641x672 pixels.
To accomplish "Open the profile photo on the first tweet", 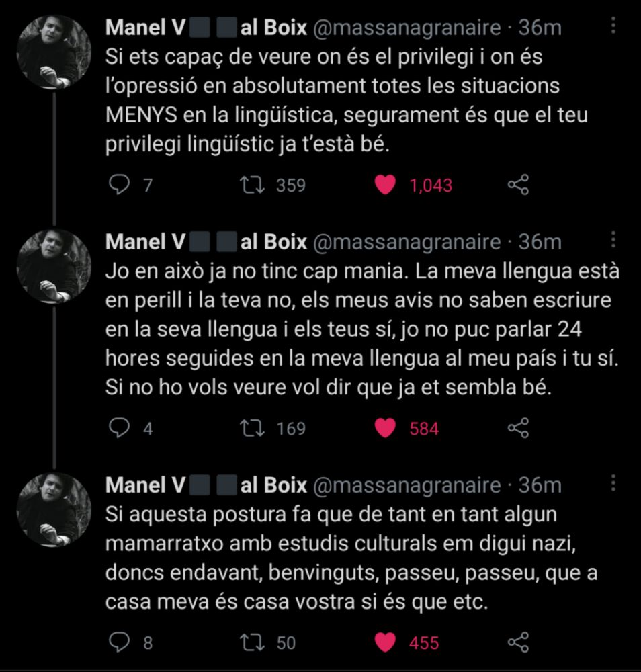I will click(x=54, y=52).
